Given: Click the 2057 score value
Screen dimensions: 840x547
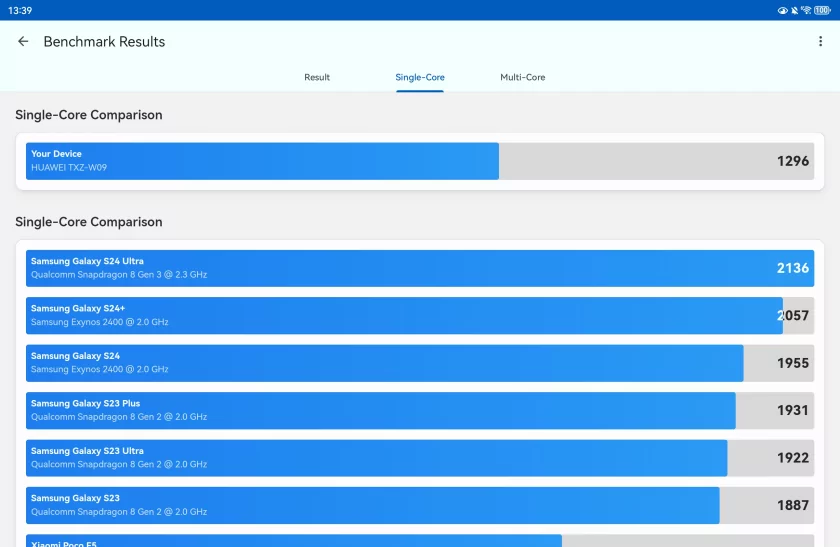Looking at the screenshot, I should point(793,316).
